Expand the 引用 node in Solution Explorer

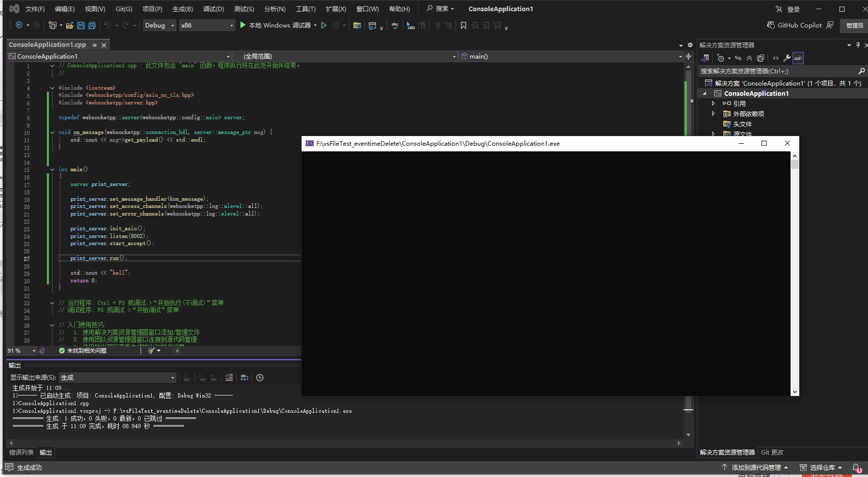click(713, 103)
